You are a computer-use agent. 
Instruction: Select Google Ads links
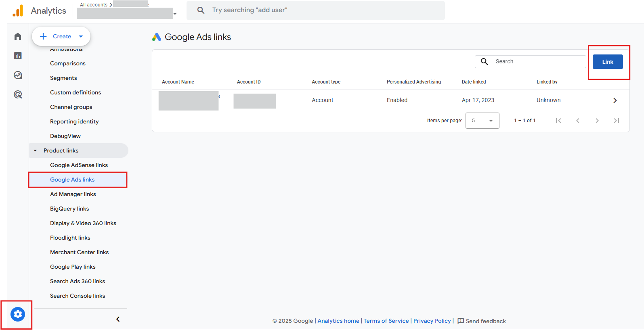72,180
